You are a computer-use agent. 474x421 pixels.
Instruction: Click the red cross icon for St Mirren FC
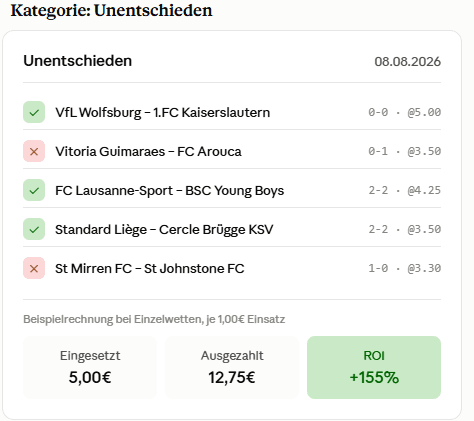pyautogui.click(x=34, y=268)
